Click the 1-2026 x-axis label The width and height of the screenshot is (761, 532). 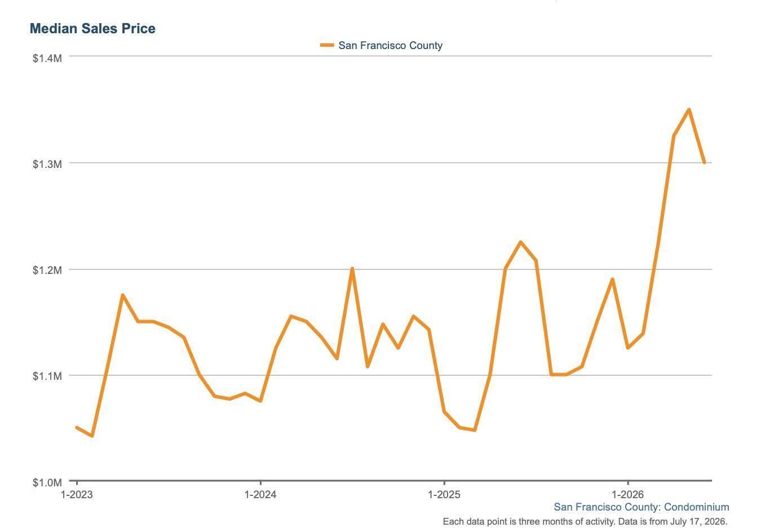(x=628, y=495)
